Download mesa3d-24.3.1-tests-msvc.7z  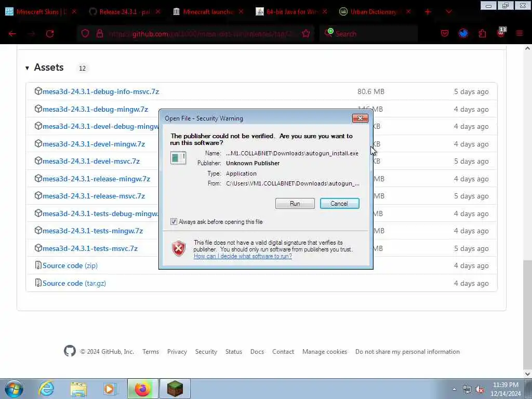90,248
